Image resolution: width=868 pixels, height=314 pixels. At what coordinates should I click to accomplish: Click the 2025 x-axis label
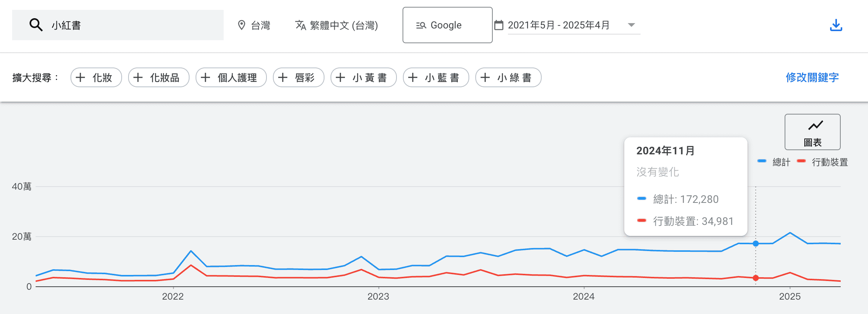pyautogui.click(x=790, y=297)
